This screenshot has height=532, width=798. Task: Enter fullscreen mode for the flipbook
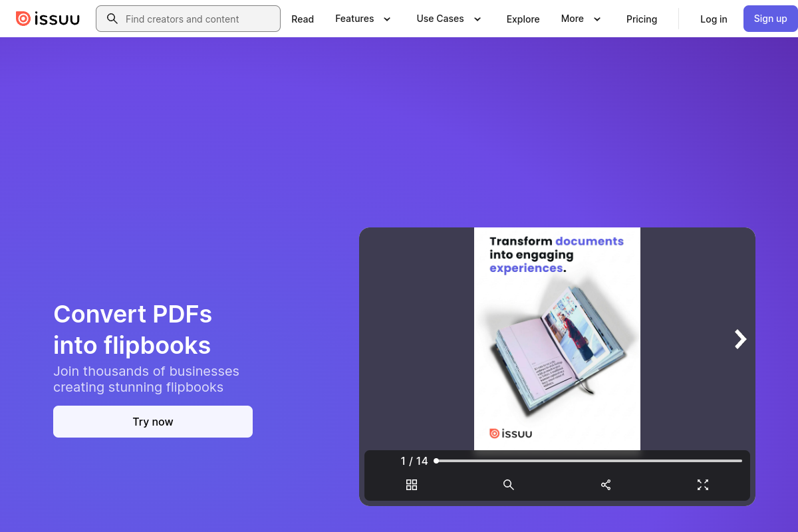click(x=703, y=485)
